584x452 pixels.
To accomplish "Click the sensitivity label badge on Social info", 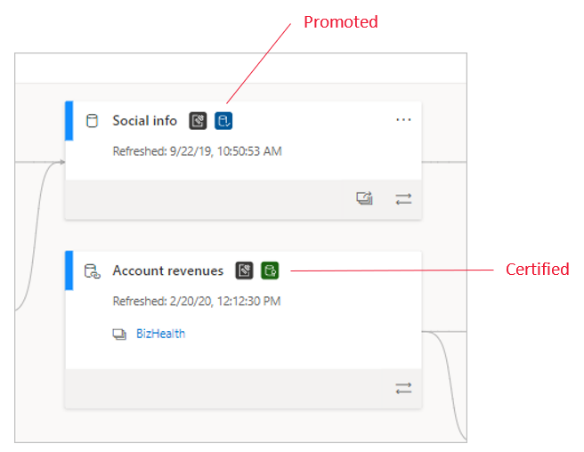I will (198, 121).
